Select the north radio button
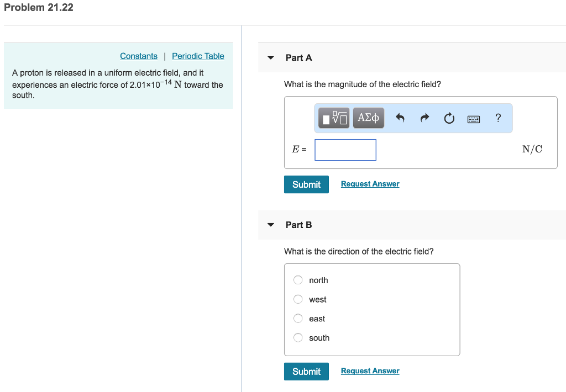Screen dimensions: 566x392 pos(297,280)
